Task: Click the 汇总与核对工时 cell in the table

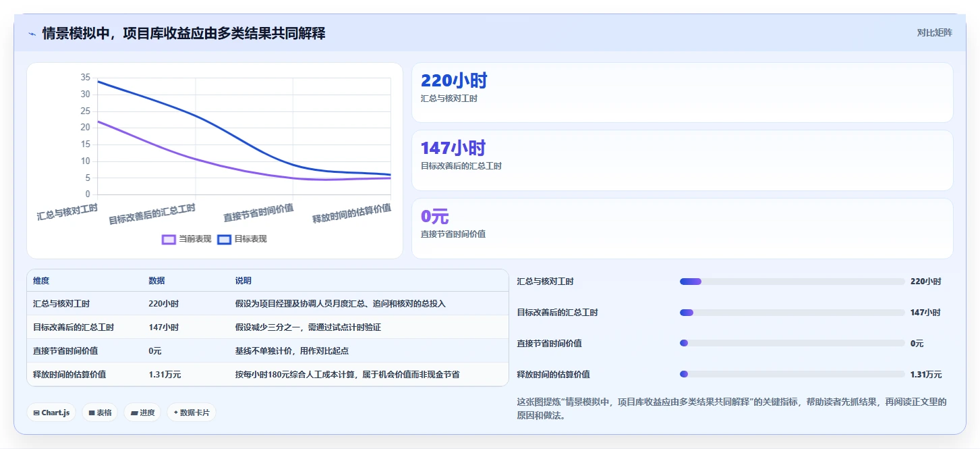Action: [x=61, y=304]
